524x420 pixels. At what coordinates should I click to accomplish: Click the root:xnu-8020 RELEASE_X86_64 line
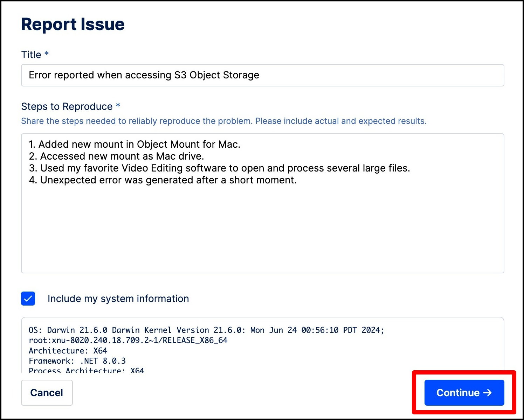pyautogui.click(x=128, y=340)
